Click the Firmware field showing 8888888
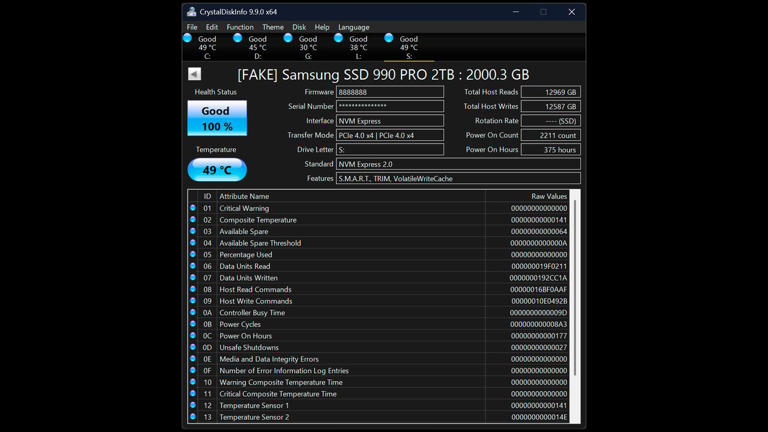The width and height of the screenshot is (768, 432). pos(390,92)
